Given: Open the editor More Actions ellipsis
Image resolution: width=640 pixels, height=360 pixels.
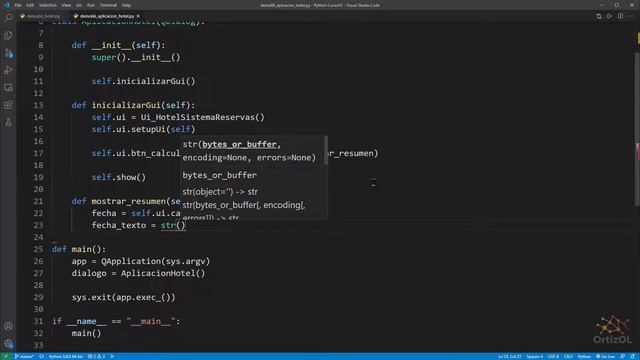Looking at the screenshot, I should pyautogui.click(x=631, y=16).
